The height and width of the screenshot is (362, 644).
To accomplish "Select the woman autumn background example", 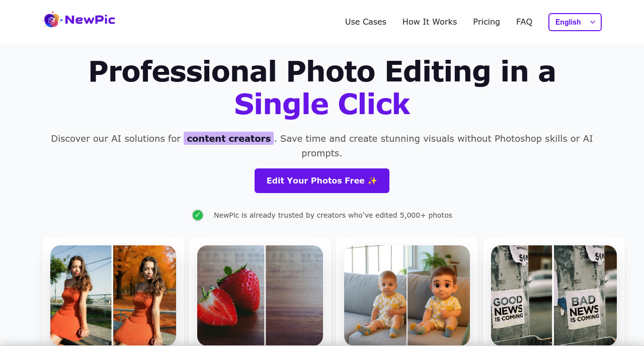I will (x=113, y=296).
